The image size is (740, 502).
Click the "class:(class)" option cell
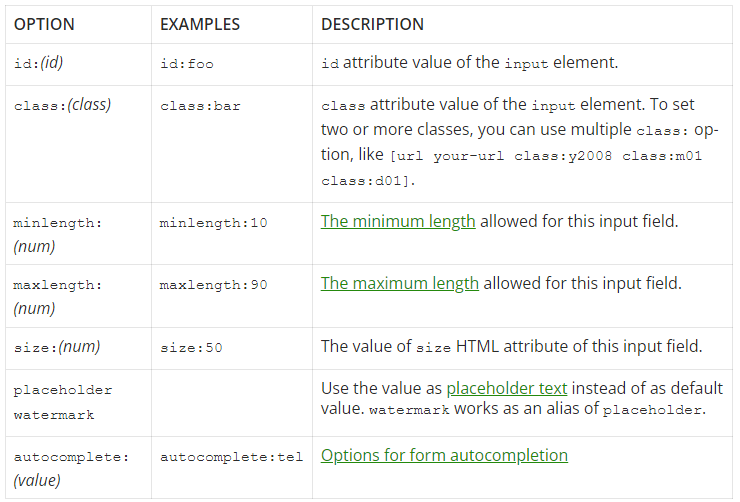(62, 105)
